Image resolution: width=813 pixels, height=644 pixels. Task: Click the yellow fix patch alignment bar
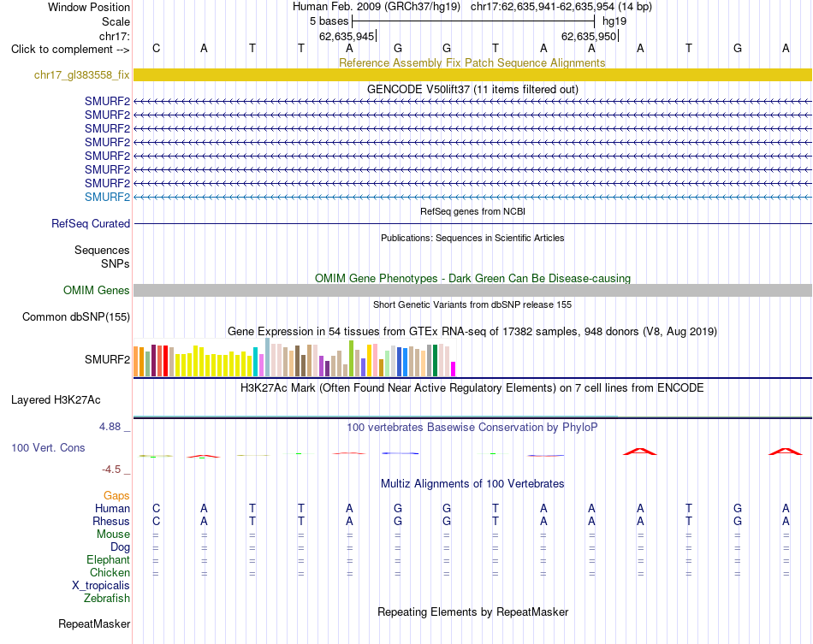tap(472, 74)
